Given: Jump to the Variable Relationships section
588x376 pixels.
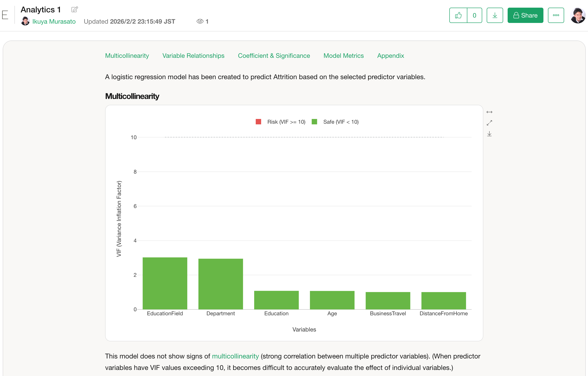Looking at the screenshot, I should pyautogui.click(x=193, y=56).
